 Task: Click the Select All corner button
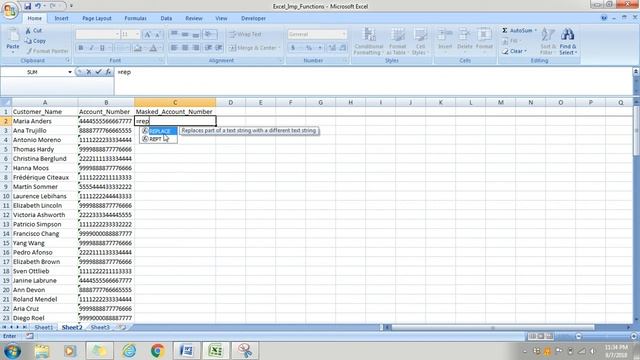click(x=6, y=102)
